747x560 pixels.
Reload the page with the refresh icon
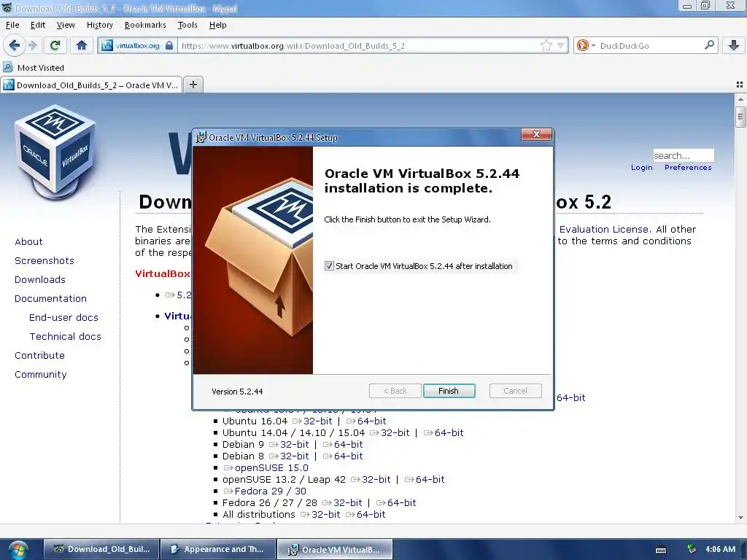click(x=55, y=45)
